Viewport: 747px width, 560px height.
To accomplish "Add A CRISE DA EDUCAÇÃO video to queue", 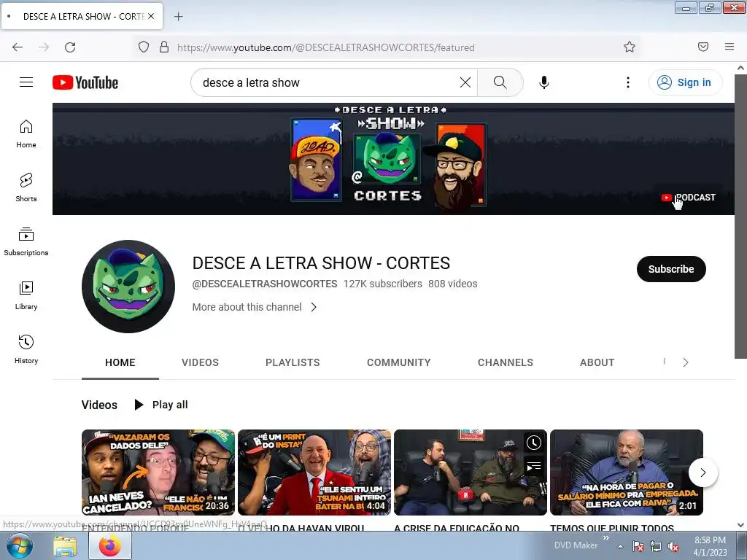I will [x=533, y=466].
